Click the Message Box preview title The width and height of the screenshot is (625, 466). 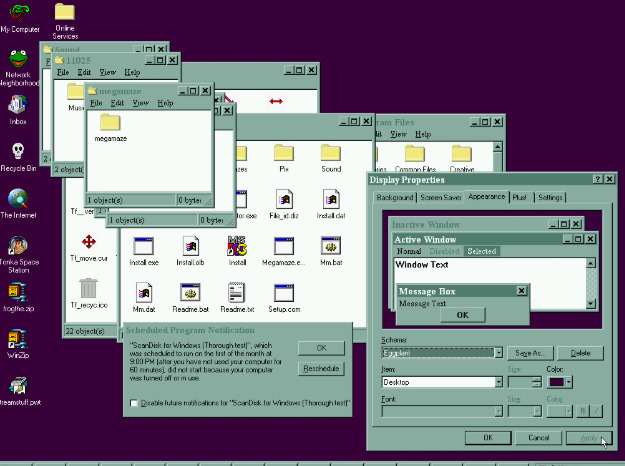point(427,291)
